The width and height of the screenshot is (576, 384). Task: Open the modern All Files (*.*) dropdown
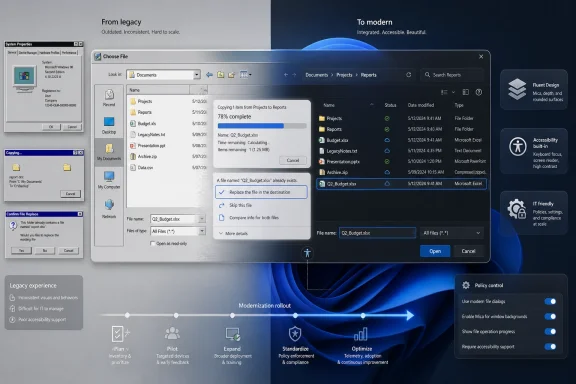[451, 233]
